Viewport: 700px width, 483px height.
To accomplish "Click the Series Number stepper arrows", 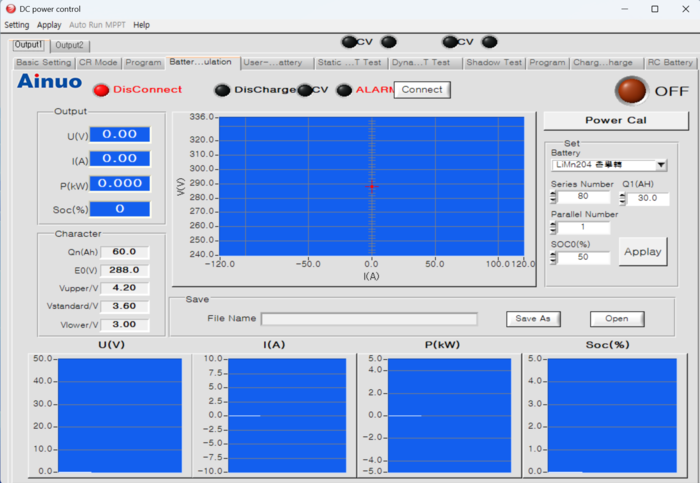I will point(554,199).
